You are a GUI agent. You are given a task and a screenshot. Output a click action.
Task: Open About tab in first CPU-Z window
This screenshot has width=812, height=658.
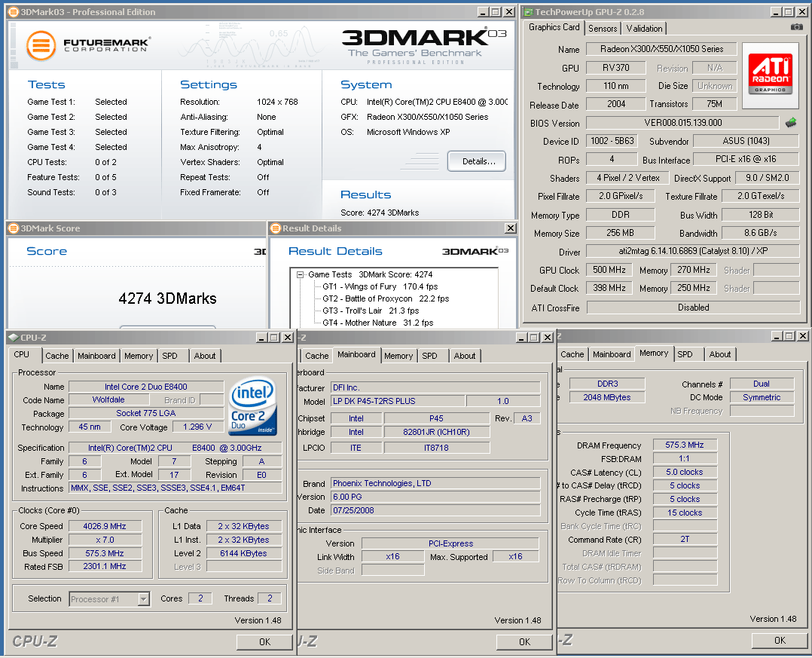point(205,356)
